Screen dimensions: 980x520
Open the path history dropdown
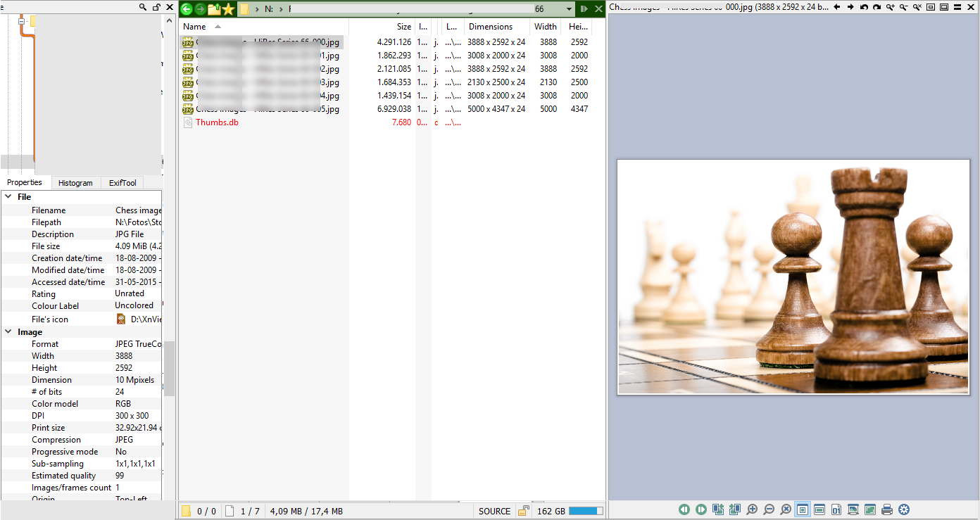568,9
